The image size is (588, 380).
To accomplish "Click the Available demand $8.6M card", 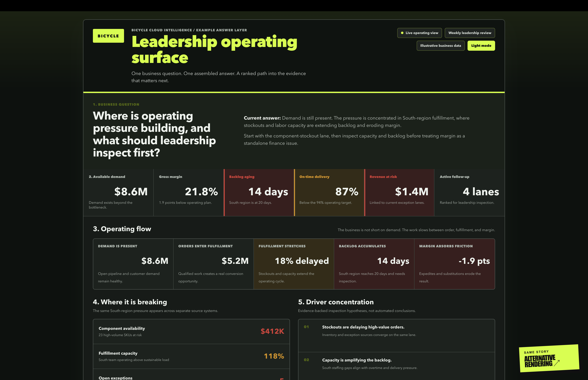I will [118, 193].
